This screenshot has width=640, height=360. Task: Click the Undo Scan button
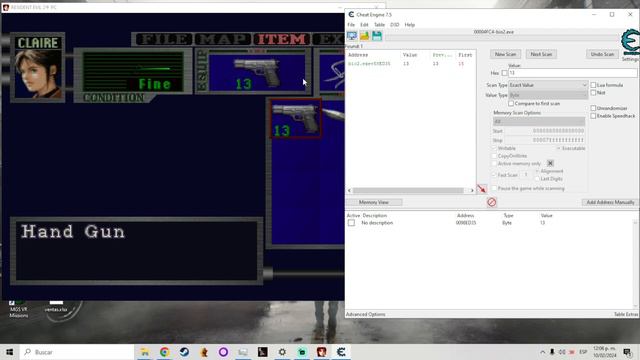point(602,54)
